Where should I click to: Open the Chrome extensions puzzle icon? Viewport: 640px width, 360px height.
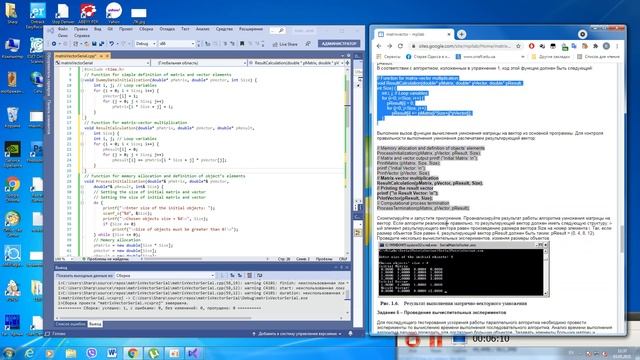pyautogui.click(x=596, y=46)
